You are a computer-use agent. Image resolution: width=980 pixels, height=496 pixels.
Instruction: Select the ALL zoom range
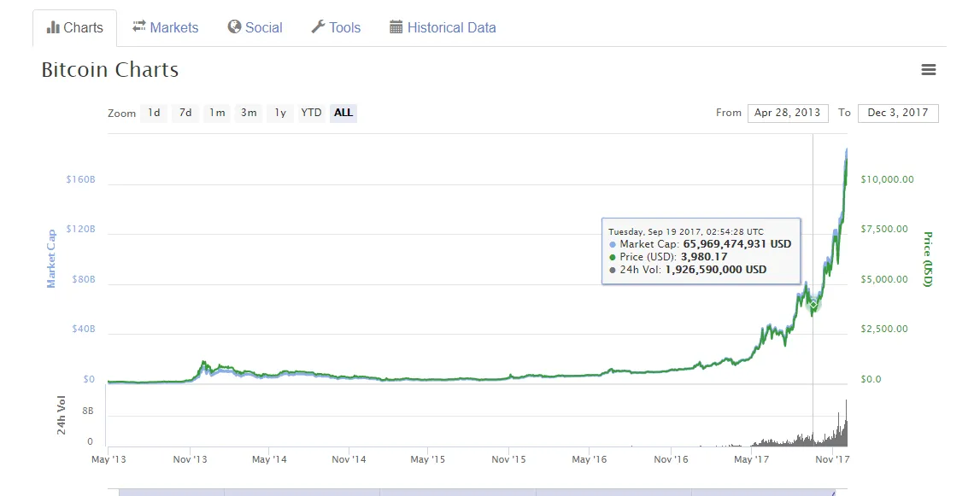click(343, 113)
